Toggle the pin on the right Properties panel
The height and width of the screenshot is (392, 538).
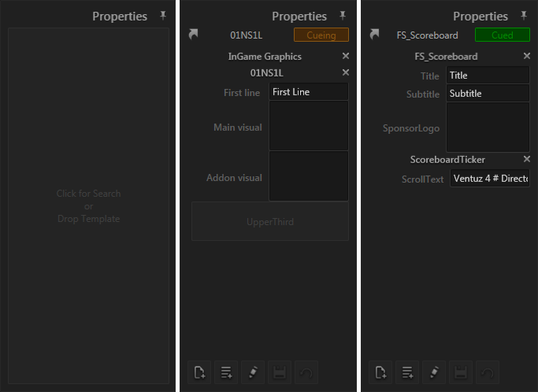coord(524,16)
